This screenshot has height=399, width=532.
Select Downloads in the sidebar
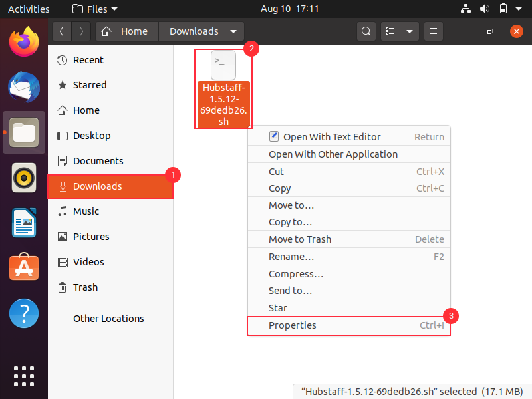[110, 186]
